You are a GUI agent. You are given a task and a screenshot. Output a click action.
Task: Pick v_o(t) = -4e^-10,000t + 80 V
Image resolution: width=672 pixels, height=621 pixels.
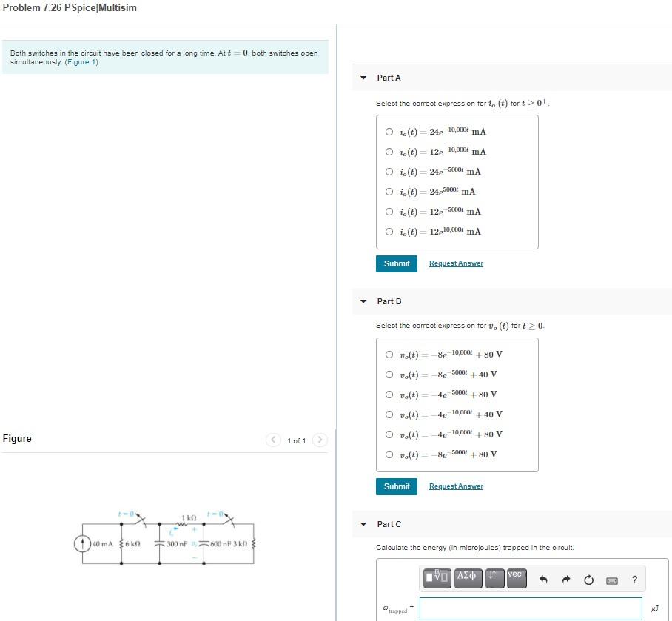pos(389,434)
